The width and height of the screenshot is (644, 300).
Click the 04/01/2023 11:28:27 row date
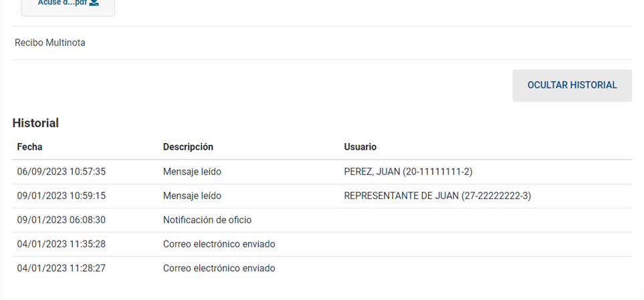pyautogui.click(x=62, y=269)
